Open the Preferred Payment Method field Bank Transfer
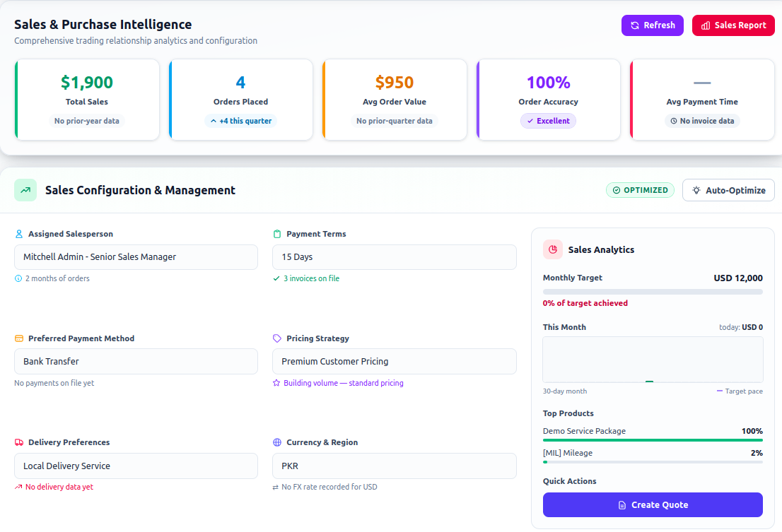This screenshot has width=782, height=532. tap(136, 361)
